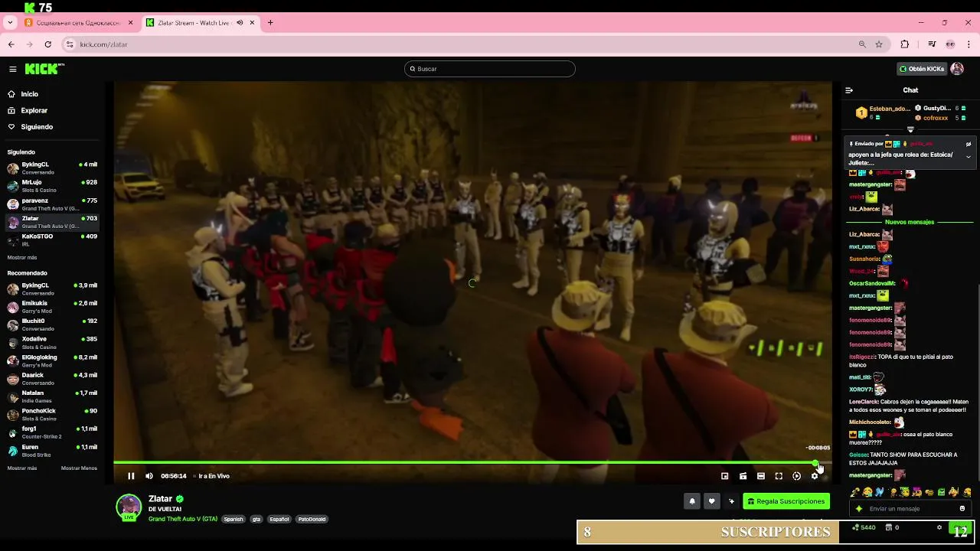Open the emote picker in chat

962,508
